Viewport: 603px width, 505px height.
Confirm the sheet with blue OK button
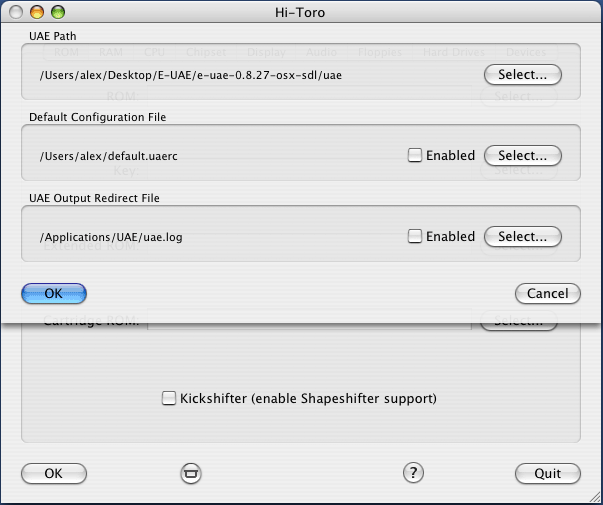tap(54, 293)
